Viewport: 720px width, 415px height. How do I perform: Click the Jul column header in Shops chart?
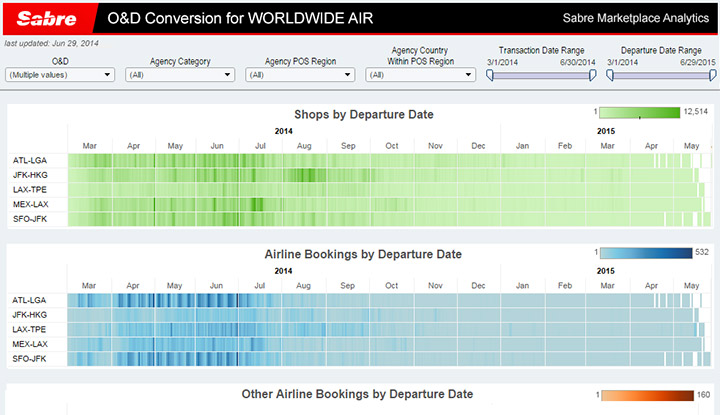pos(261,146)
